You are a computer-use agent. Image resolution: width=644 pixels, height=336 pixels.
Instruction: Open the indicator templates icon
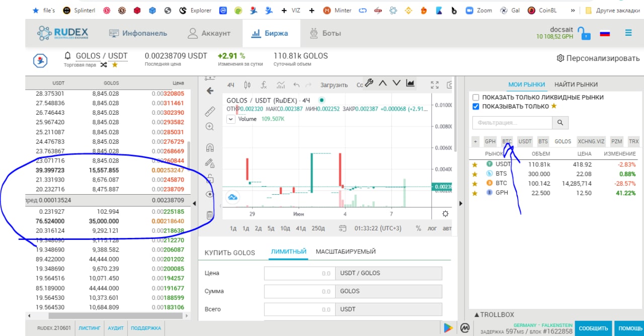coord(281,85)
